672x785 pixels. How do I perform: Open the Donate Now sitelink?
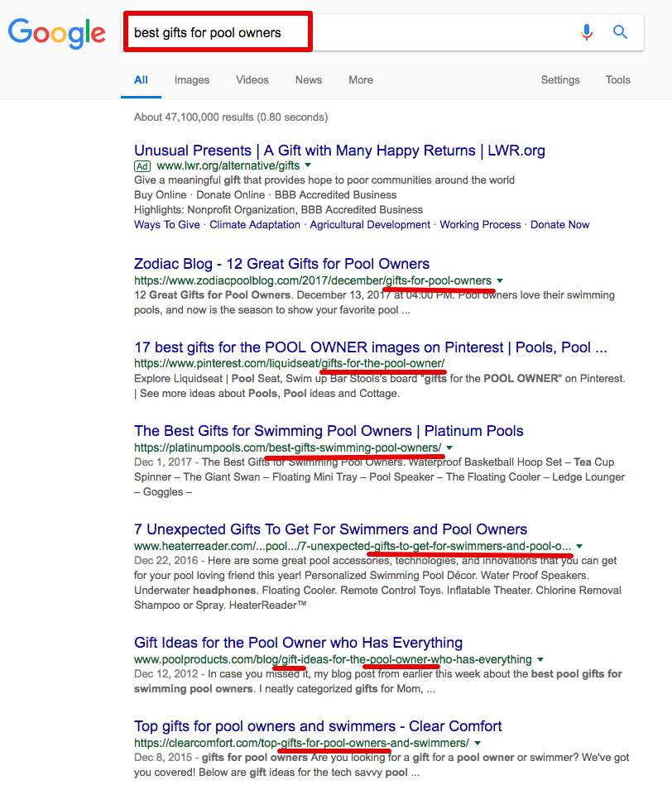click(x=559, y=225)
